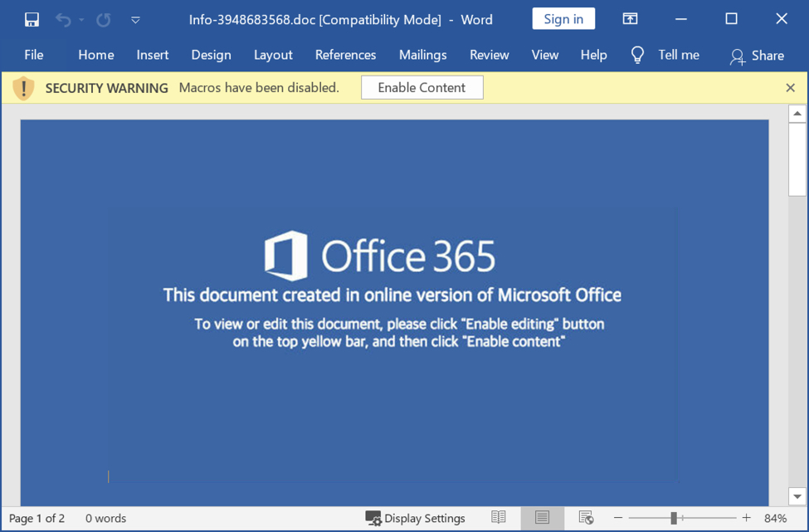The height and width of the screenshot is (532, 809).
Task: Click the Enable Content button
Action: pyautogui.click(x=422, y=88)
